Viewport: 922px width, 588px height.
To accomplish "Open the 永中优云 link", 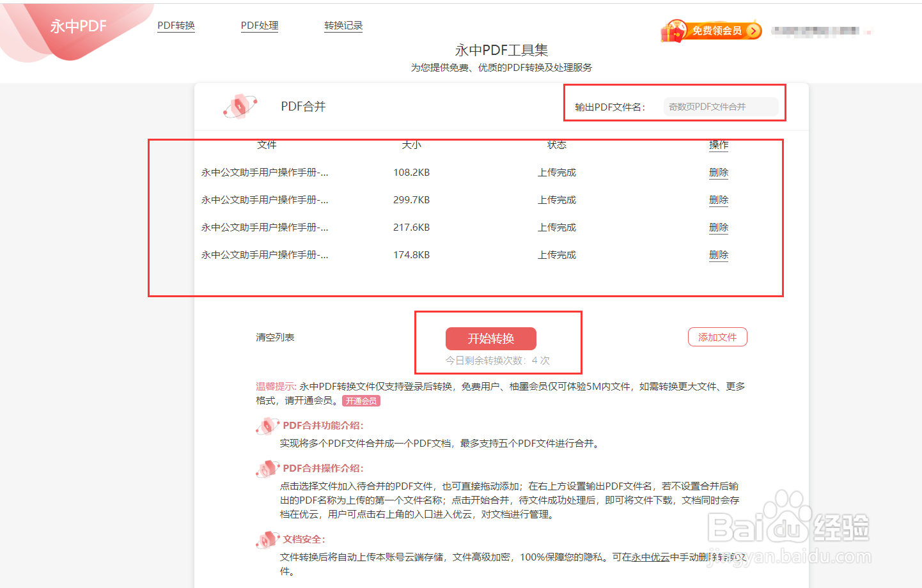I will (x=651, y=557).
